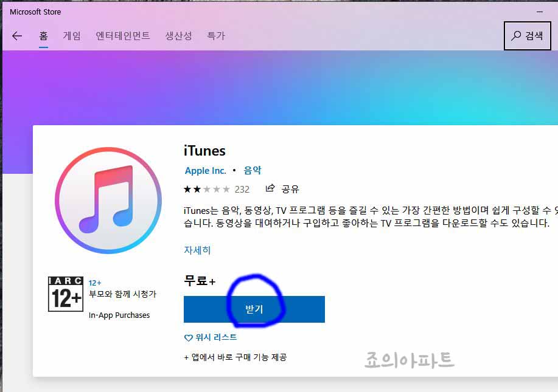Open the Apple Inc. publisher page
Screen dimensions: 558x392
coord(205,171)
